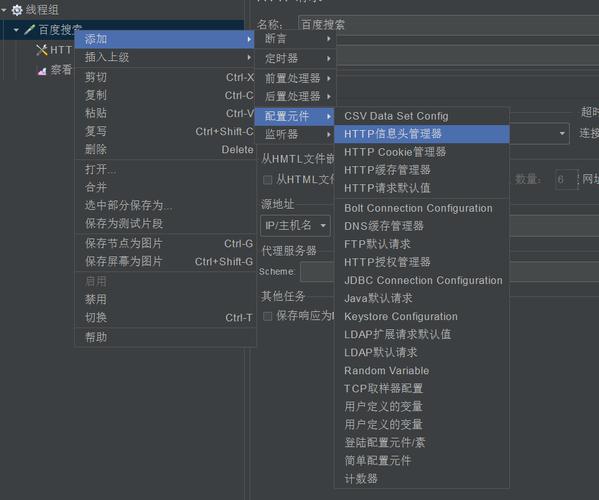Select 切换 menu entry
The image size is (599, 500).
click(165, 317)
